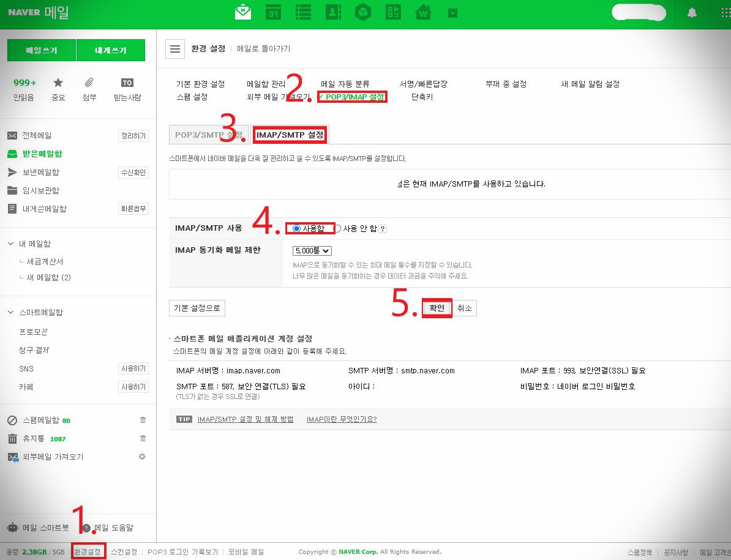
Task: Open the memo list icon in top bar
Action: point(303,12)
